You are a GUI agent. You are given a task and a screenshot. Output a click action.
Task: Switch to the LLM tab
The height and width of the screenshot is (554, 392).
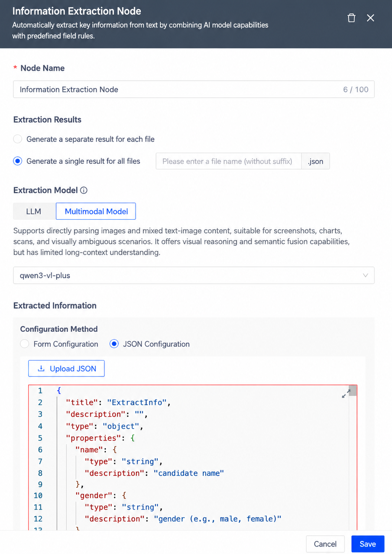(x=34, y=211)
